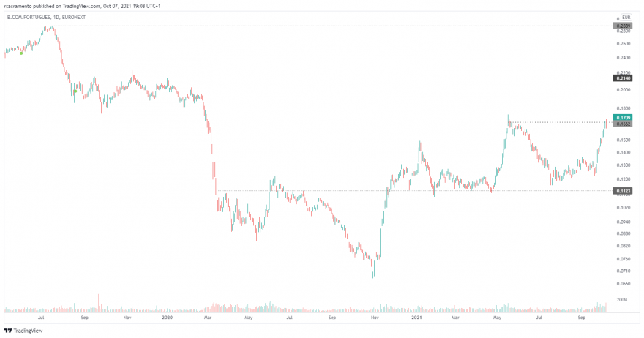The width and height of the screenshot is (644, 338).
Task: Click the 0.0940 price axis tick
Action: point(623,222)
